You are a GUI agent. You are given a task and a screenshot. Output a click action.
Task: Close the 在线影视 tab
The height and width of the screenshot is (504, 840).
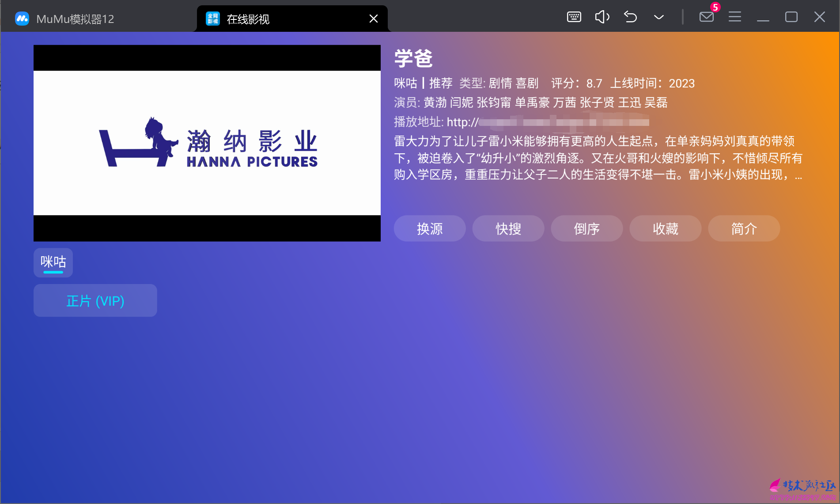[373, 19]
